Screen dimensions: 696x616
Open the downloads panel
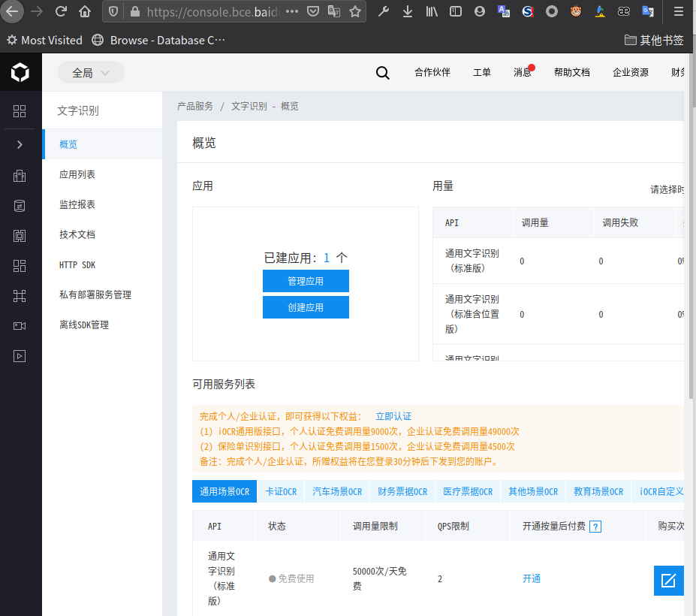(x=408, y=11)
